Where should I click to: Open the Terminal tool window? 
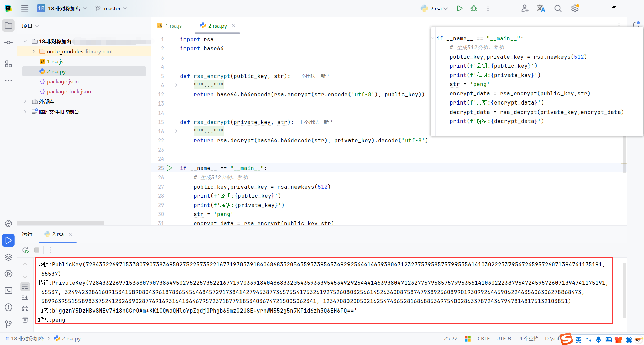[x=9, y=290]
